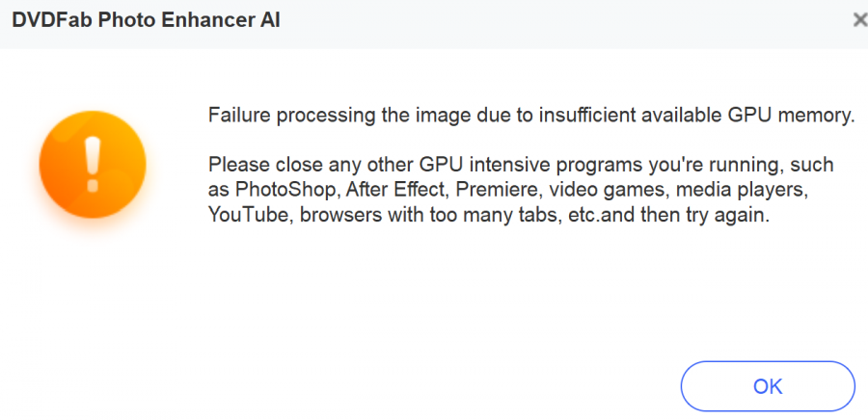
Task: Click the word "Premiere" in the message
Action: 471,191
